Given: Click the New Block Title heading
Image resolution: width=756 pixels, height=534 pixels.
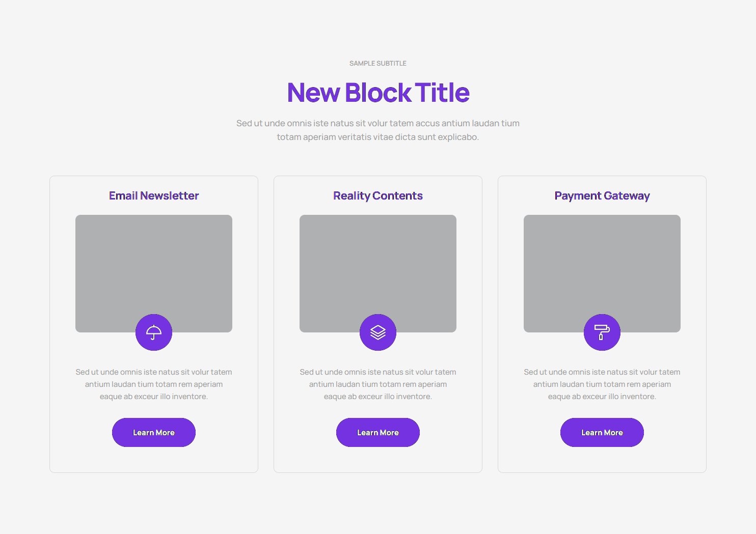Looking at the screenshot, I should click(x=378, y=93).
